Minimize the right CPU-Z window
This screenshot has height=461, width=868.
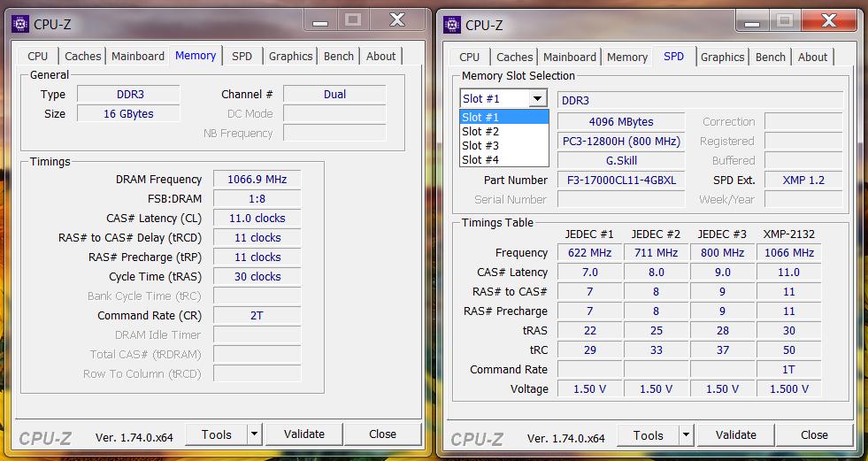[x=752, y=21]
